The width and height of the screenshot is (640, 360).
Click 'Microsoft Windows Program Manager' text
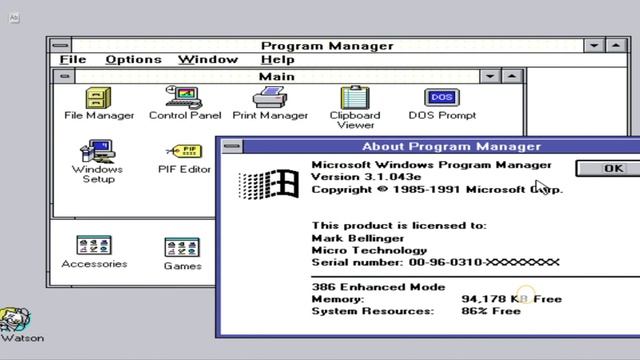tap(431, 165)
